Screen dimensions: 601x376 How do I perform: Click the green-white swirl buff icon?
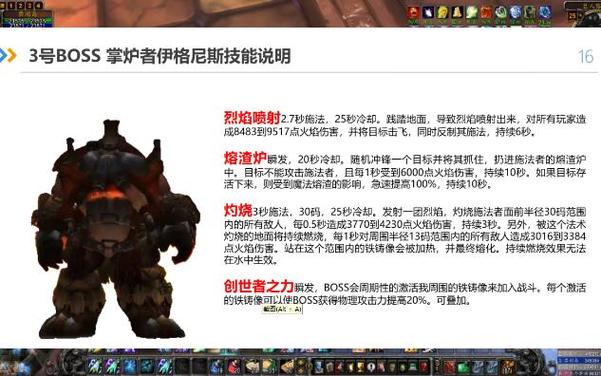coord(501,13)
